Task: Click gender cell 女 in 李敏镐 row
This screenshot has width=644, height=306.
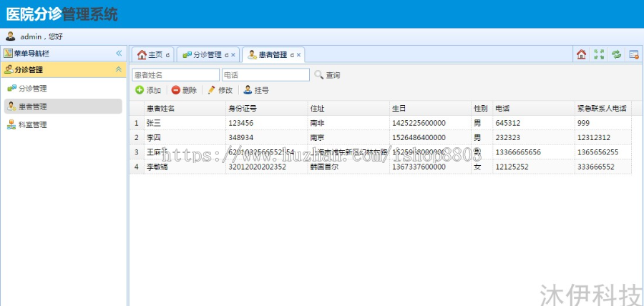Action: pos(482,167)
